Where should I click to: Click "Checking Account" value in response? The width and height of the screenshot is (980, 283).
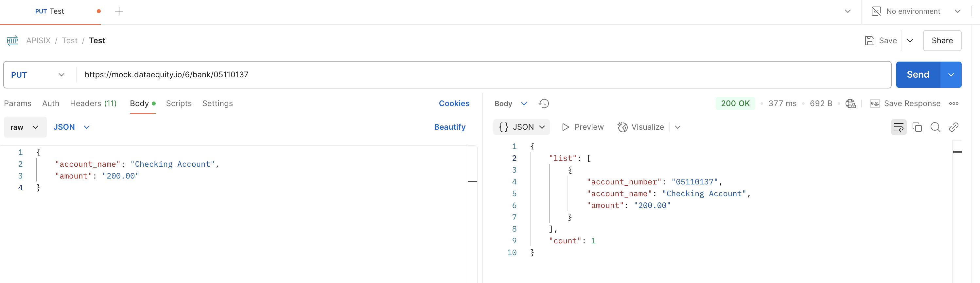[704, 194]
